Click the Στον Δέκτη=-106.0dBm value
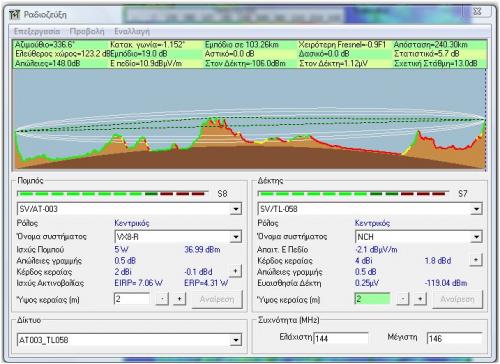This screenshot has width=500, height=364. [245, 63]
